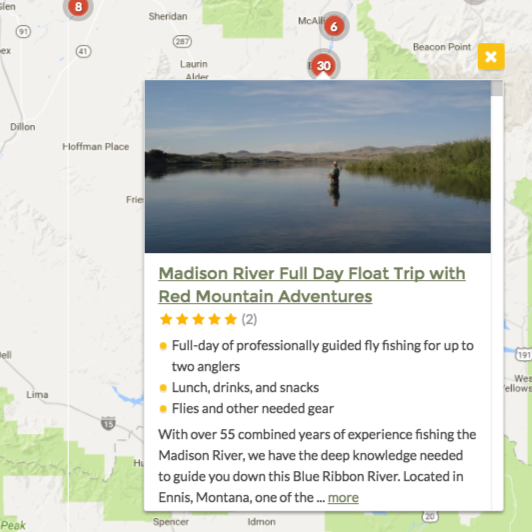
Task: Click the Route 91 shield on the map
Action: pyautogui.click(x=23, y=32)
